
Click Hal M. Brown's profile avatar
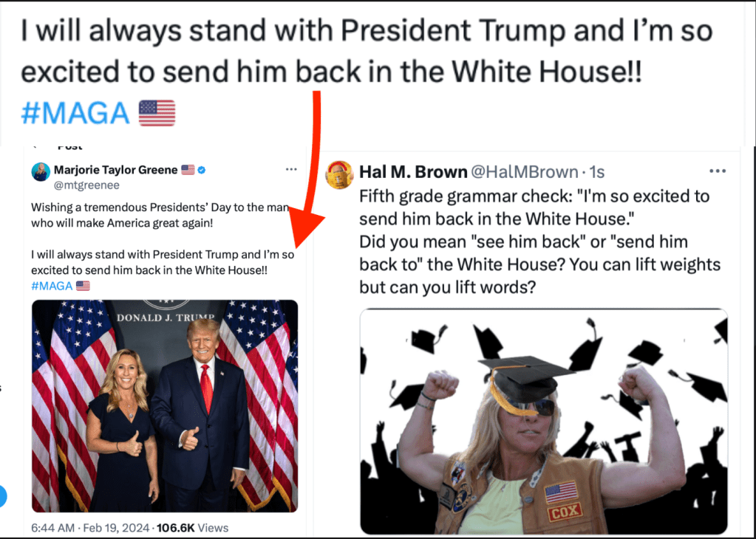pos(339,175)
